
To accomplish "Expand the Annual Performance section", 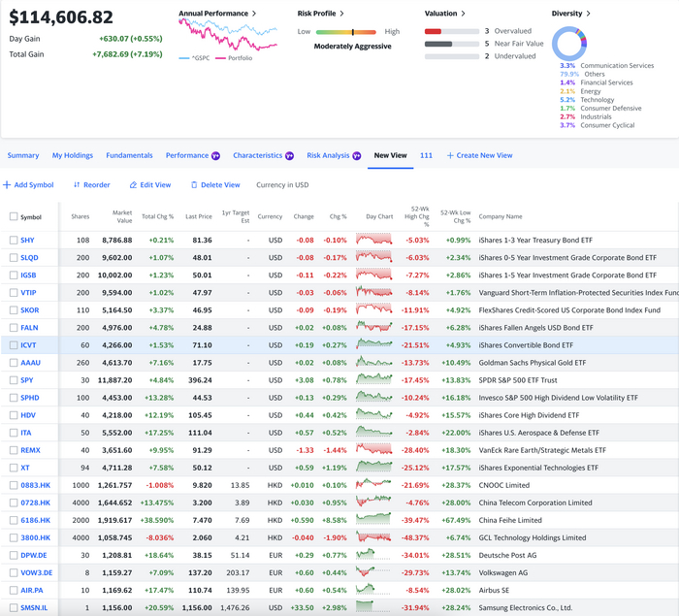I will tap(218, 14).
